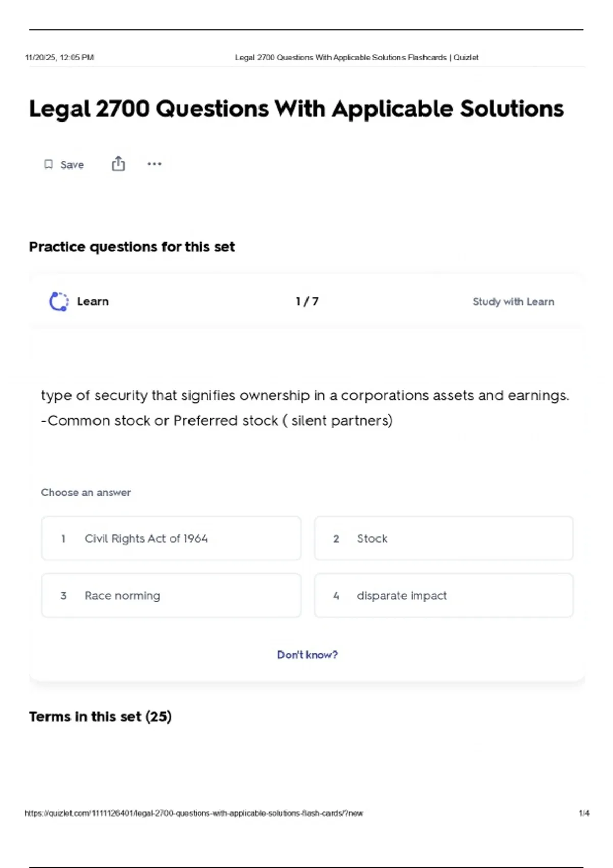Click the Choose an answer label
The width and height of the screenshot is (613, 868).
pyautogui.click(x=86, y=493)
